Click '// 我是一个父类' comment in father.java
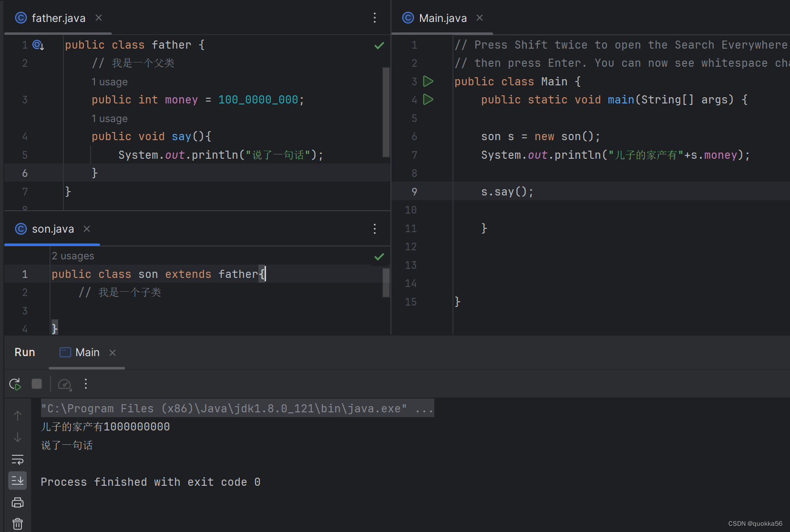The image size is (790, 532). (133, 63)
